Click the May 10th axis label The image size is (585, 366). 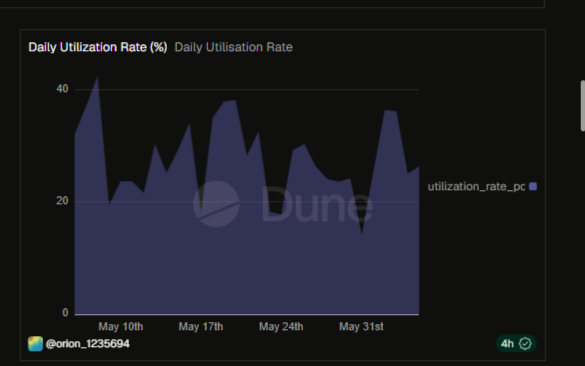[x=121, y=327]
